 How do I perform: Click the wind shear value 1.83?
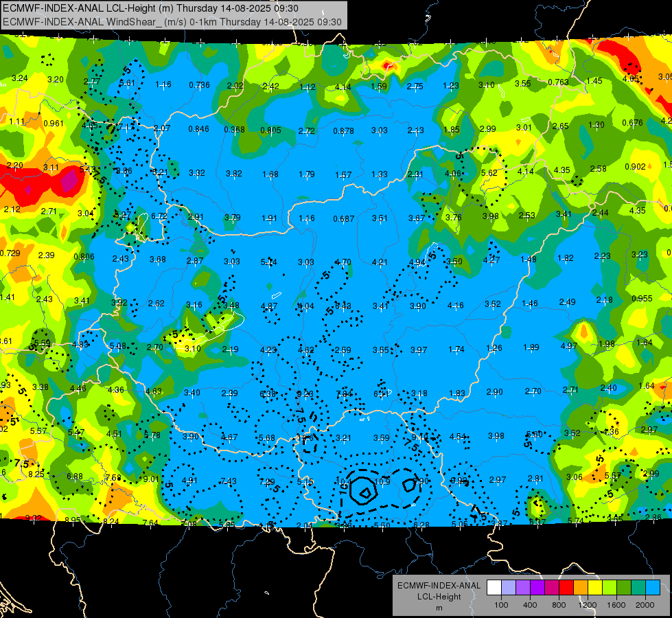457,393
